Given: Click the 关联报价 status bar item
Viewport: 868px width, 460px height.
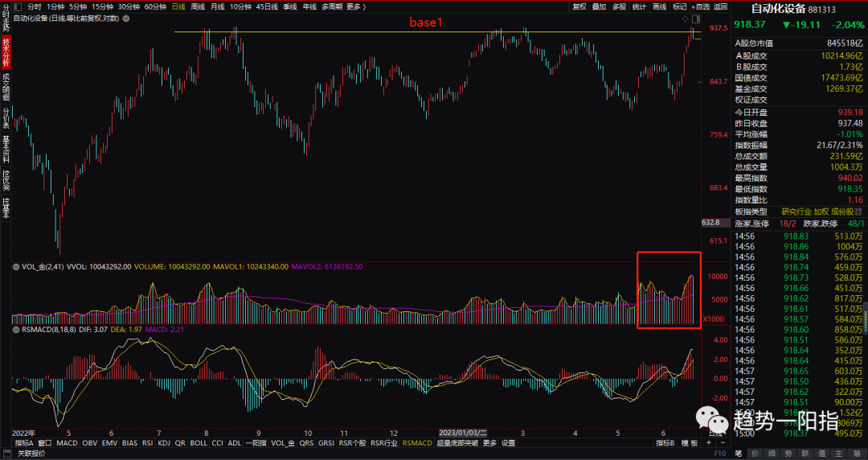Looking at the screenshot, I should pyautogui.click(x=31, y=454).
